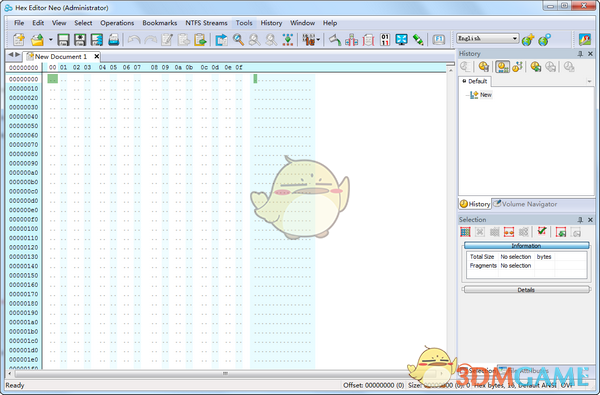Click the F1 help key icon
Viewport: 600px width, 395px height.
tap(439, 39)
